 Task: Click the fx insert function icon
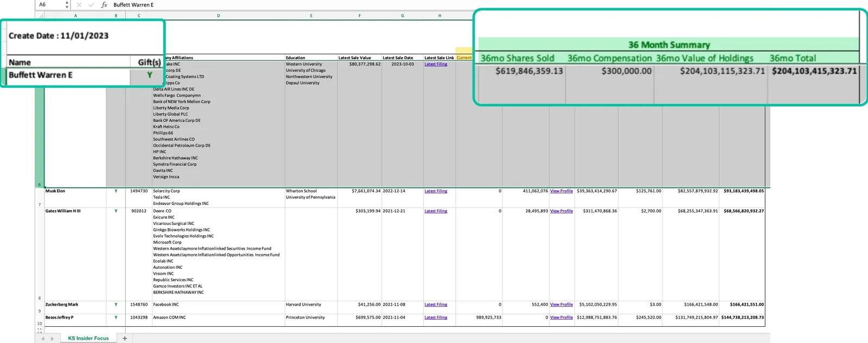(x=104, y=5)
